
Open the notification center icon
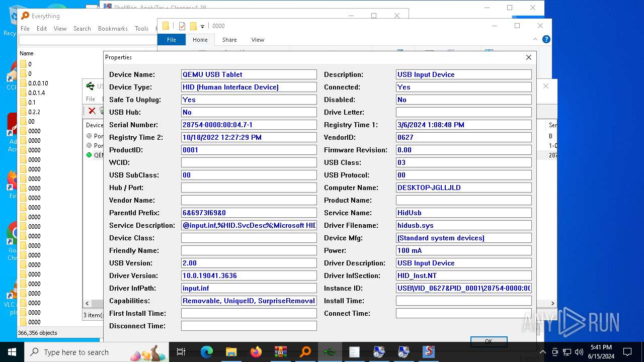[x=627, y=352]
